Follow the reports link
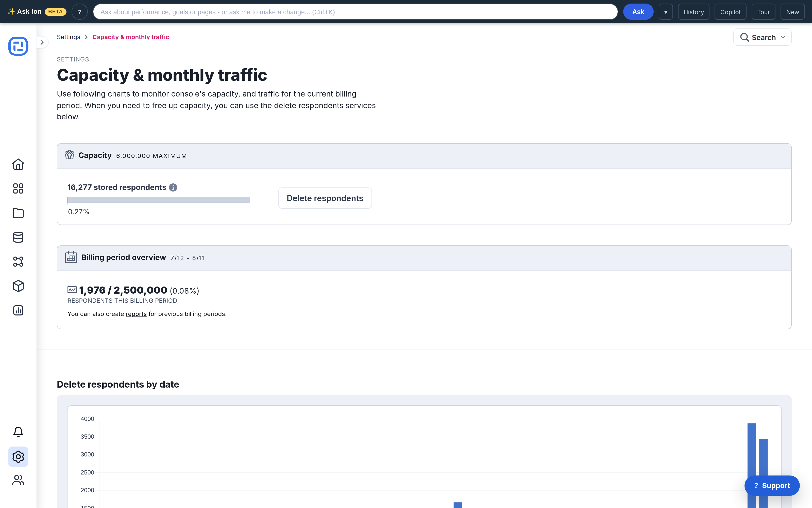 pos(136,314)
